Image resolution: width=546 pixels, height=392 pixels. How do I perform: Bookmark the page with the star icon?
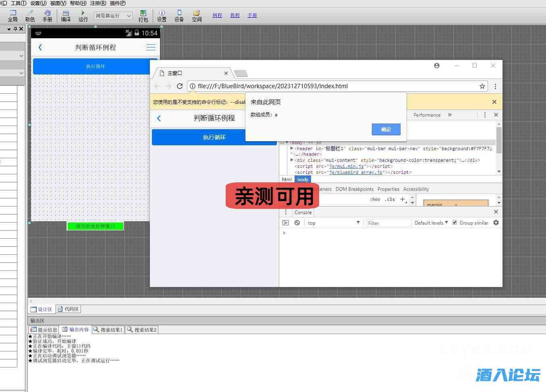click(x=482, y=86)
